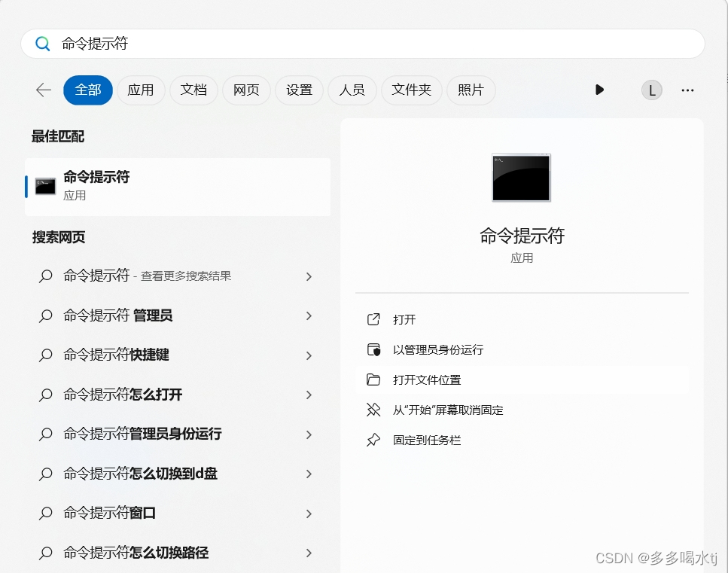This screenshot has width=728, height=573.
Task: Click web suggestion text 命令提示符怎么切换路径
Action: (136, 552)
